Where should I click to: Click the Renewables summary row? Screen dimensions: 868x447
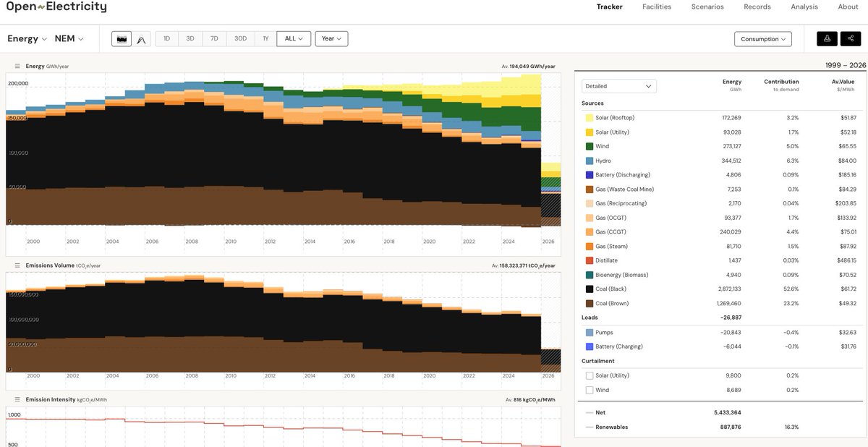pyautogui.click(x=720, y=427)
